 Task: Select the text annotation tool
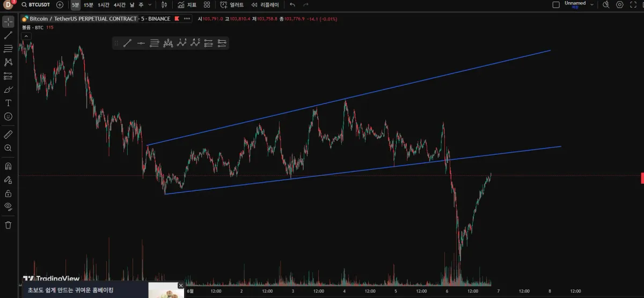pyautogui.click(x=8, y=103)
